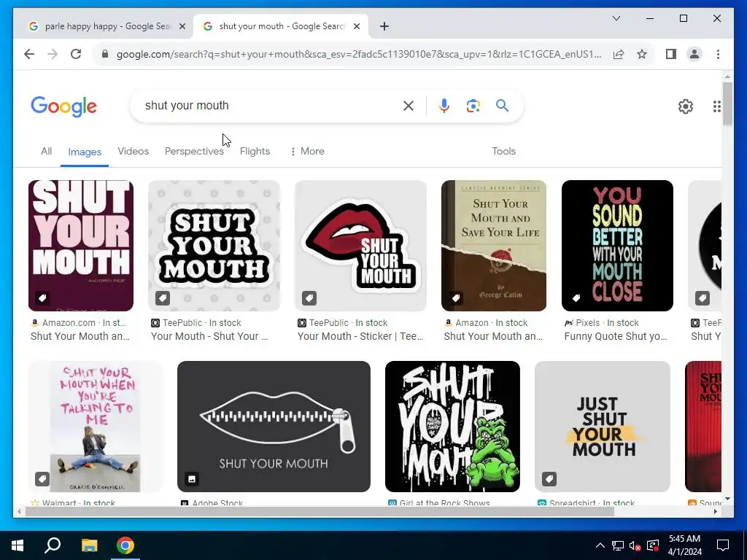This screenshot has height=560, width=747.
Task: Submit search with magnifier icon
Action: coord(502,105)
